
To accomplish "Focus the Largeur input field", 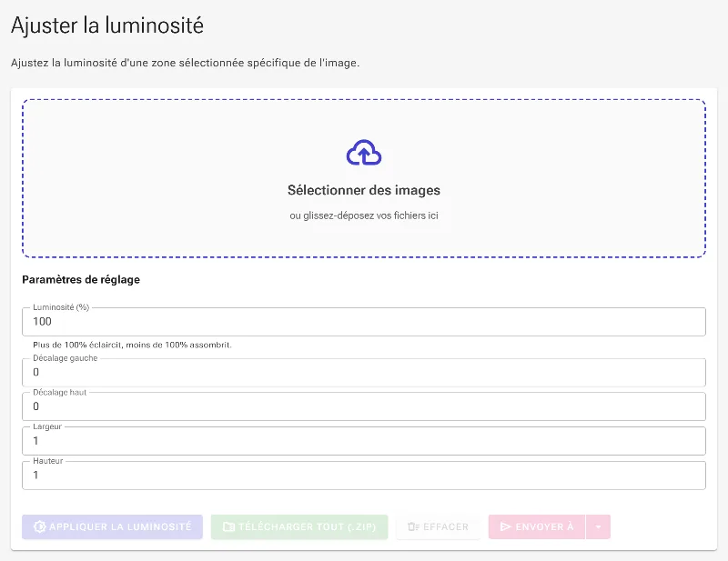I will [x=364, y=441].
